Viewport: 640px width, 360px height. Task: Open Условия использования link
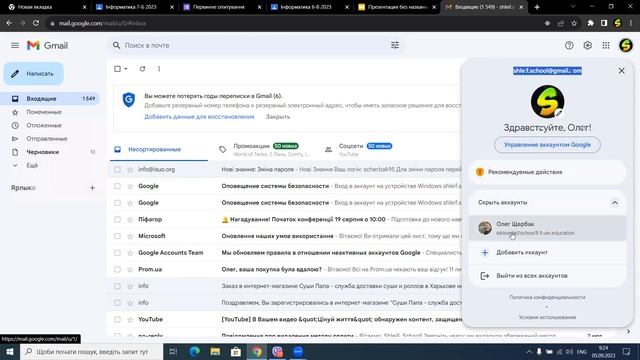547,317
